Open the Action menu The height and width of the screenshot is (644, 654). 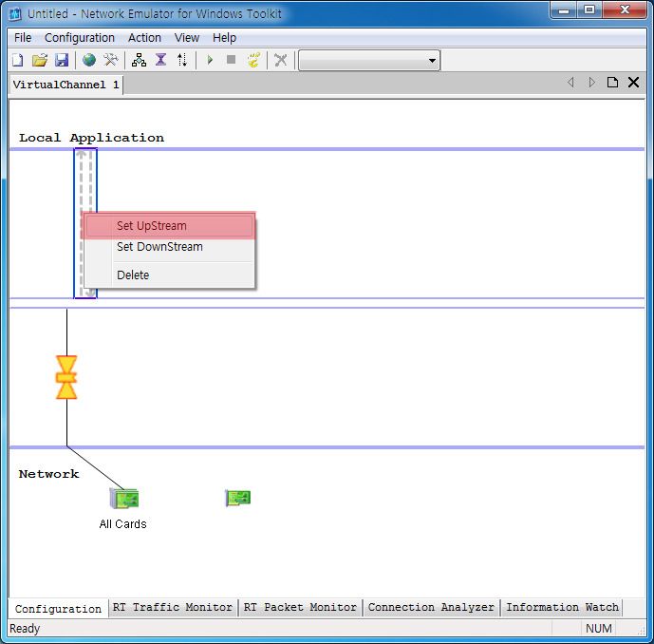[144, 38]
